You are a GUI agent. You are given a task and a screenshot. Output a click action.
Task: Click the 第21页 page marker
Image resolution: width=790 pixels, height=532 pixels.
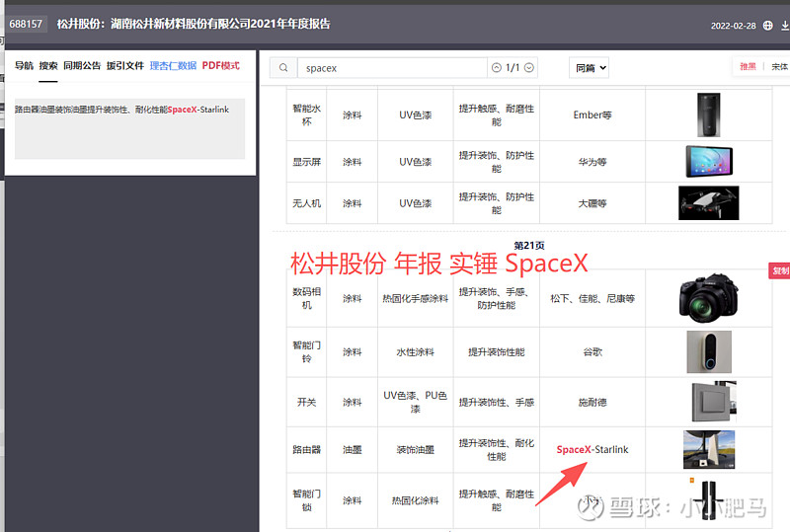coord(529,246)
